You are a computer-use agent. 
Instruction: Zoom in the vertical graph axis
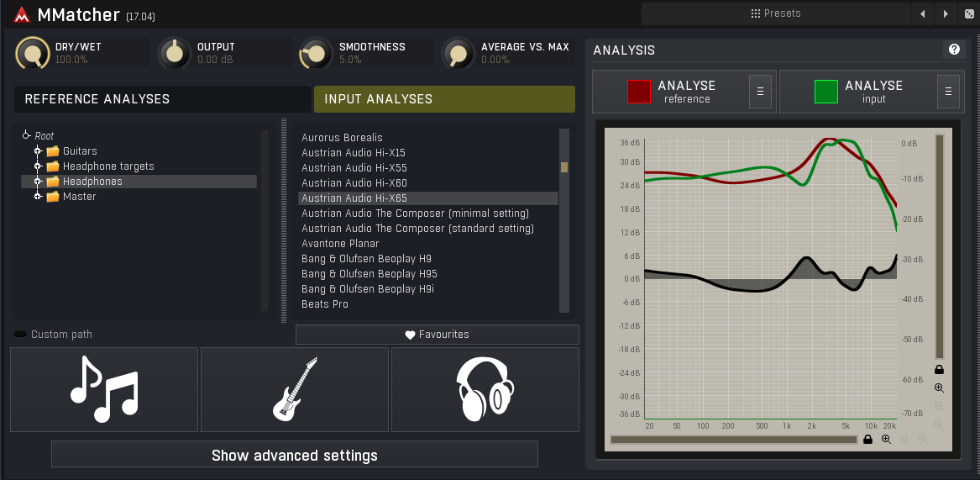pyautogui.click(x=939, y=388)
